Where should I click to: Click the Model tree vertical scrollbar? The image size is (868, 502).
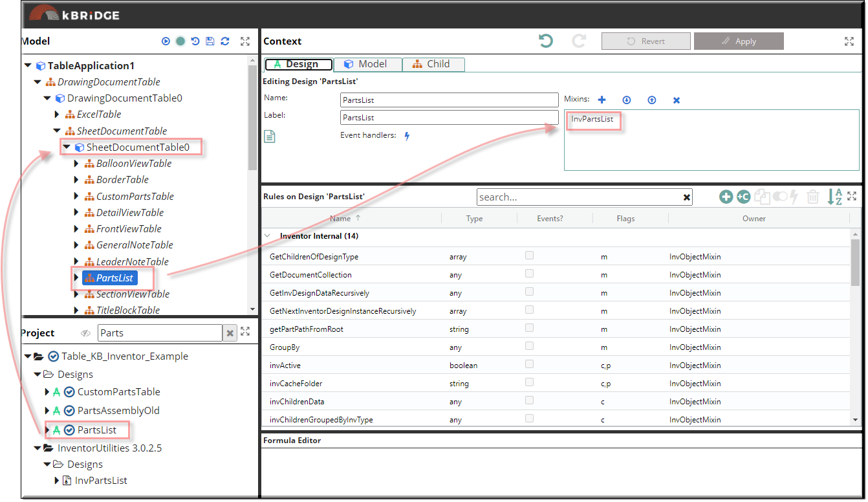pyautogui.click(x=252, y=116)
